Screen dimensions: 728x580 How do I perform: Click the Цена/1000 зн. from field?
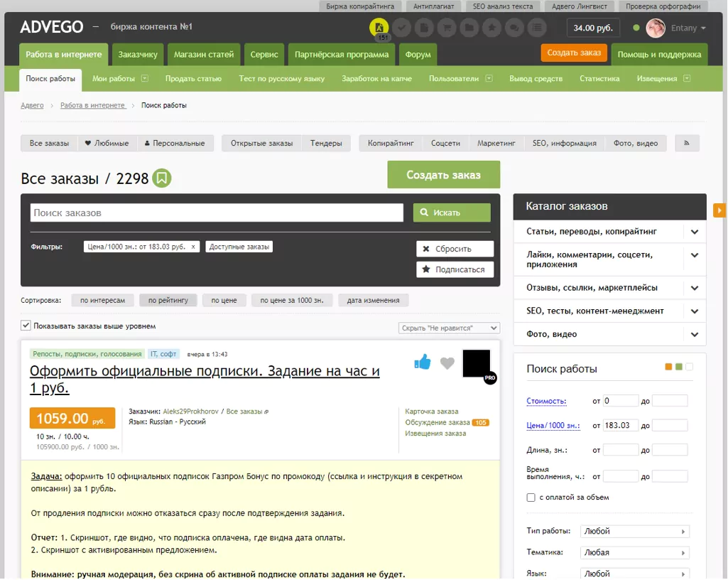pyautogui.click(x=621, y=425)
